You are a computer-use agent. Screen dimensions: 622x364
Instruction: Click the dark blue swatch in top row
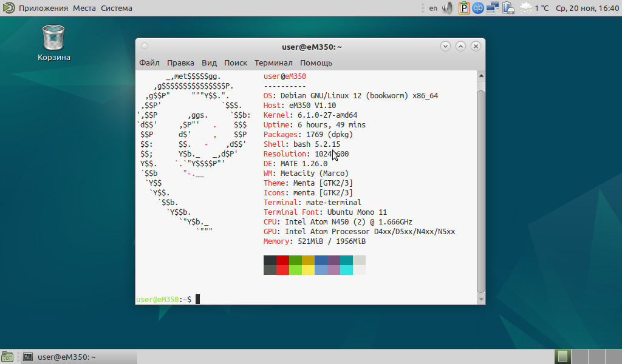tap(321, 260)
